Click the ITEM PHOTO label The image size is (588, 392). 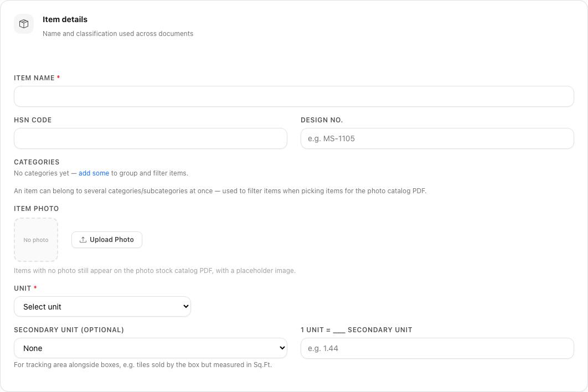pyautogui.click(x=37, y=209)
